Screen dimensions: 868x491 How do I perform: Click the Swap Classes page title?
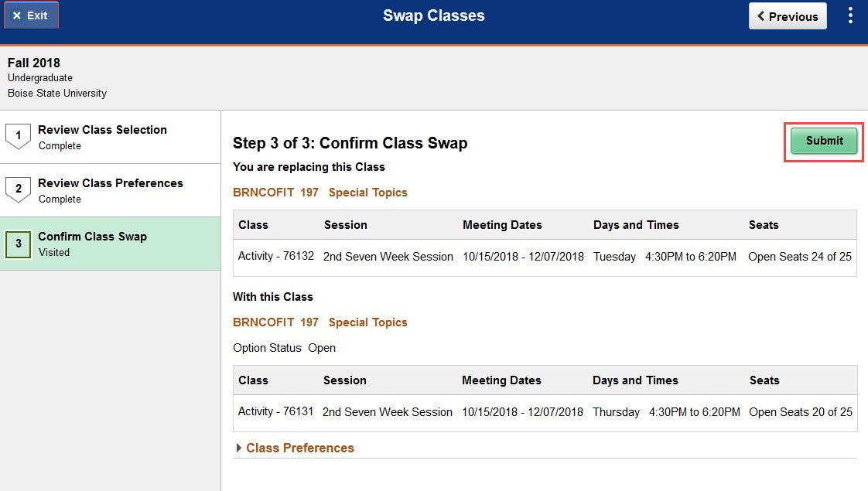point(434,15)
